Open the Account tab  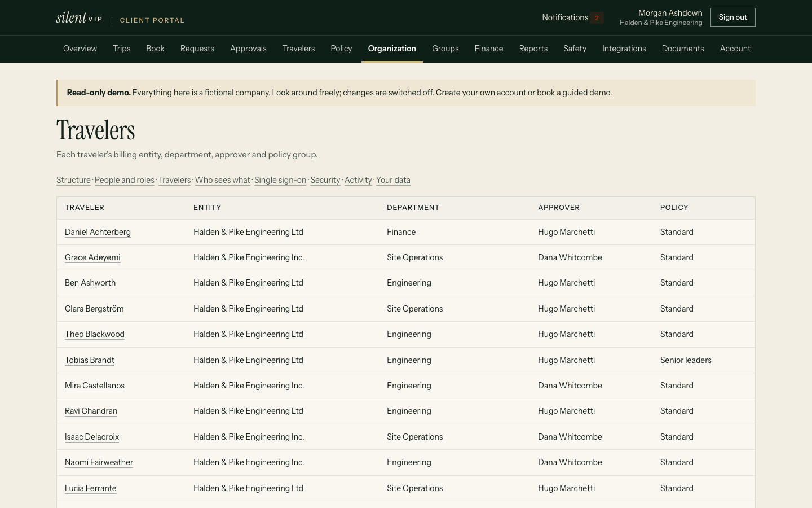coord(735,49)
